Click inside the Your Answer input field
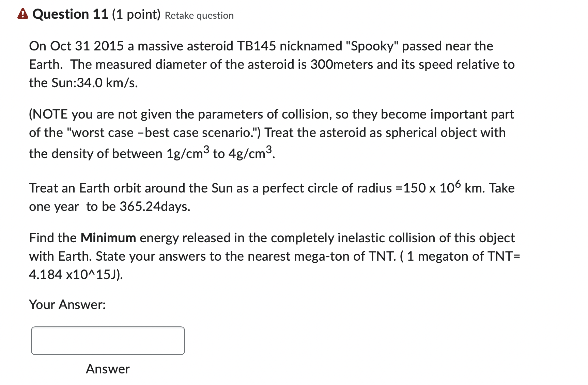 pyautogui.click(x=108, y=340)
